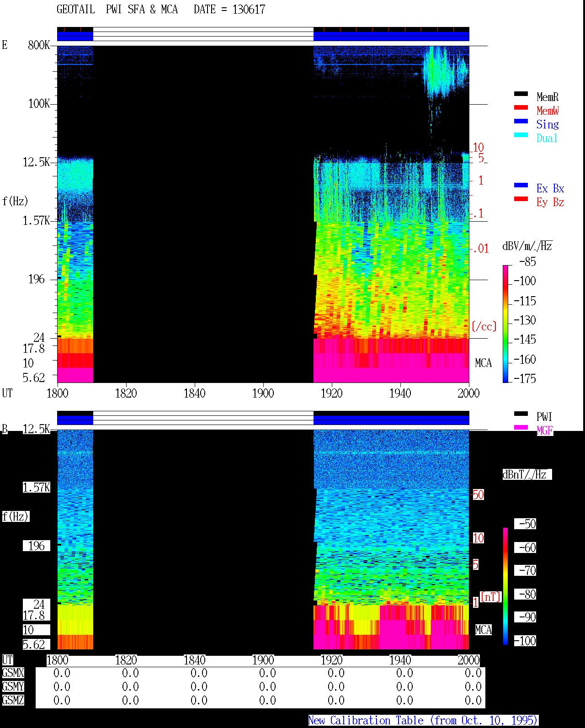Click the -130 color scale value
The image size is (585, 728).
(525, 320)
